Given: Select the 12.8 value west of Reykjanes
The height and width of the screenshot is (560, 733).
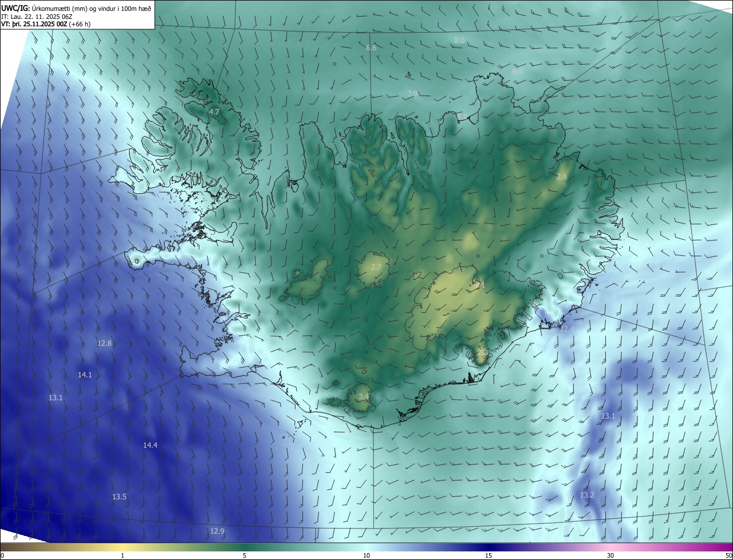Looking at the screenshot, I should pos(104,343).
